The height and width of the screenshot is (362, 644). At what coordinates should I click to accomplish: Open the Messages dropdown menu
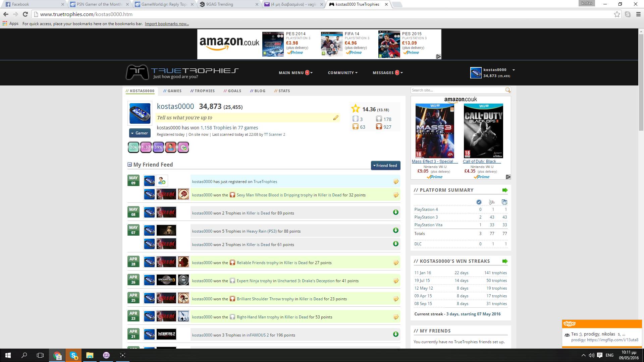point(388,73)
